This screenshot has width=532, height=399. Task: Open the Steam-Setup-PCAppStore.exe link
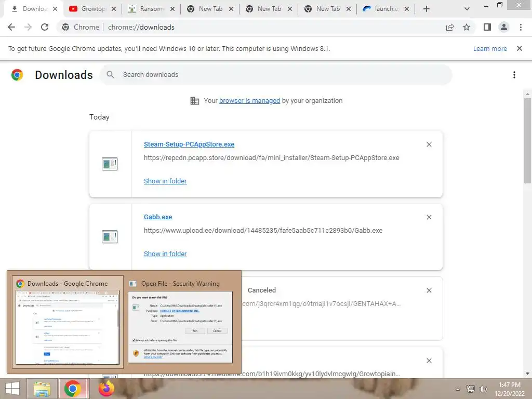[189, 144]
